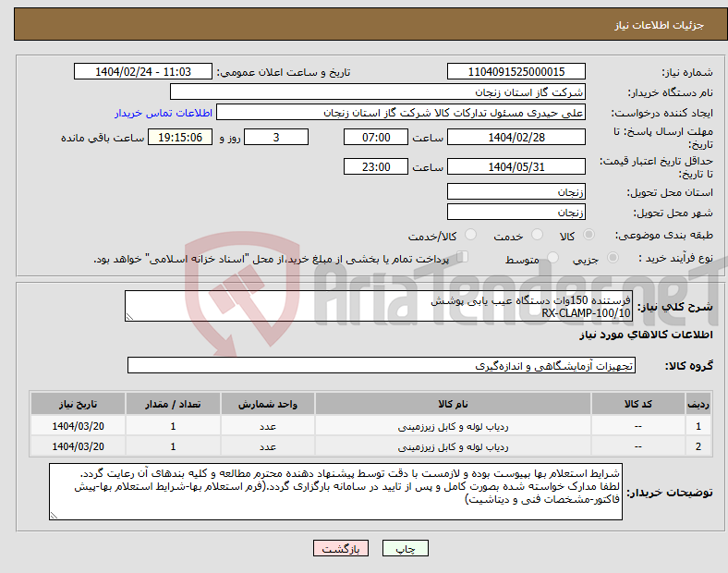Image resolution: width=728 pixels, height=573 pixels.
Task: Select the کالا radio button
Action: 588,235
